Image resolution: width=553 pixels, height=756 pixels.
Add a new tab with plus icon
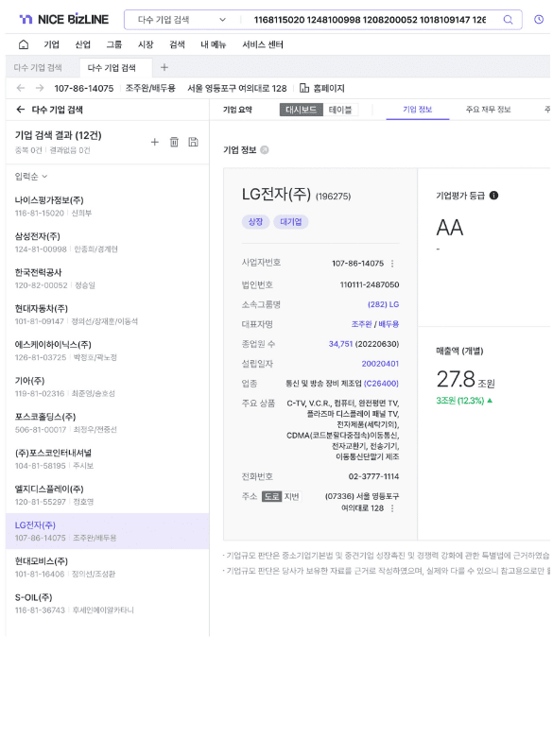(164, 67)
